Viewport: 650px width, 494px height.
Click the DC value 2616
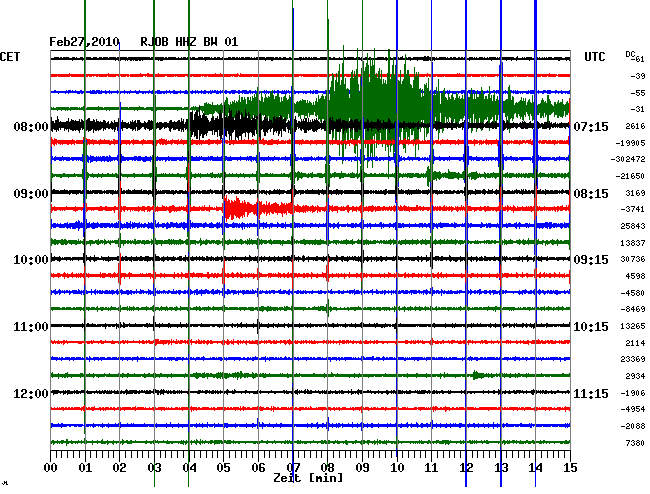(x=635, y=126)
